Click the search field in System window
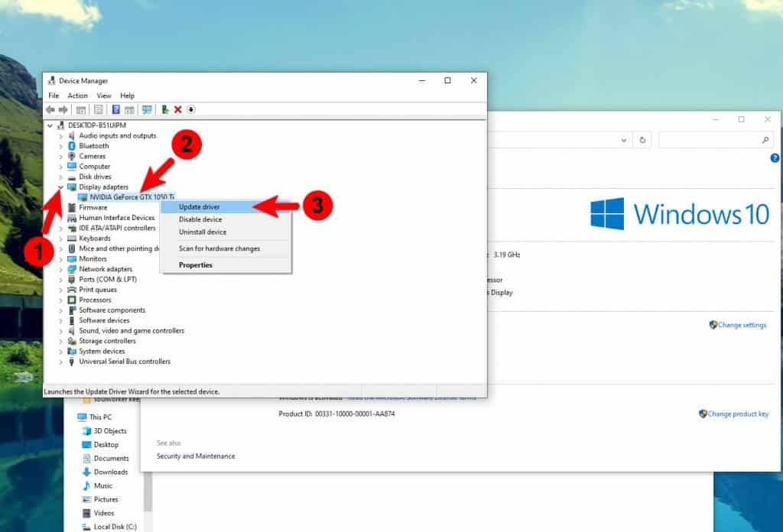 [x=715, y=140]
